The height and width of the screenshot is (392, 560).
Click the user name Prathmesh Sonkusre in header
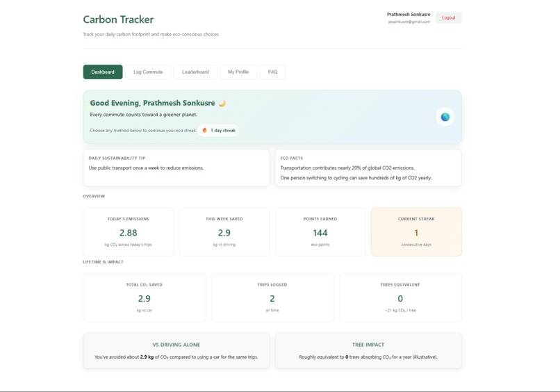pos(409,15)
